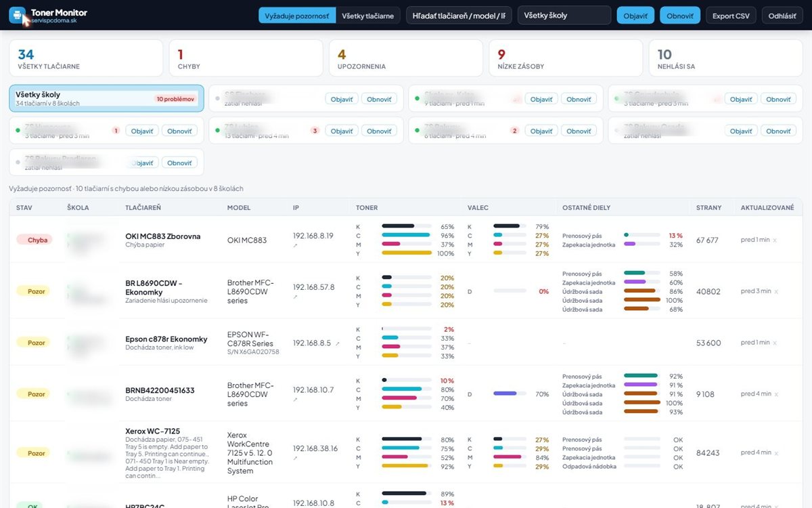The width and height of the screenshot is (812, 508).
Task: Switch to the Všetky tlačiarne view
Action: (368, 15)
